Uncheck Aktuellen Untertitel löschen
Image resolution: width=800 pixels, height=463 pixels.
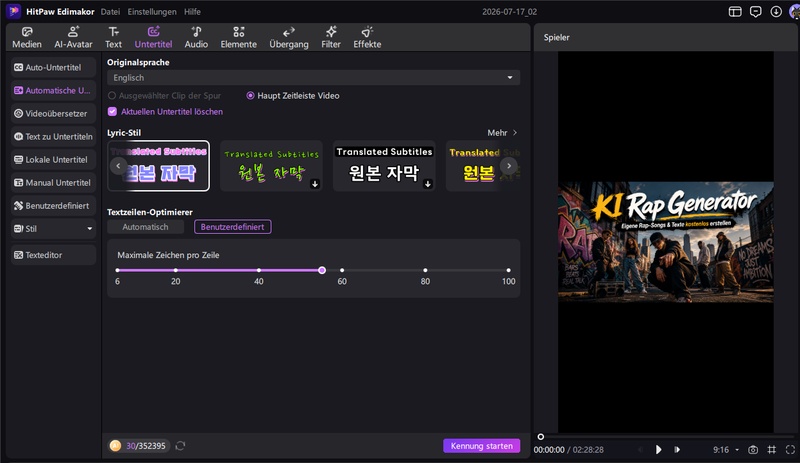coord(112,111)
